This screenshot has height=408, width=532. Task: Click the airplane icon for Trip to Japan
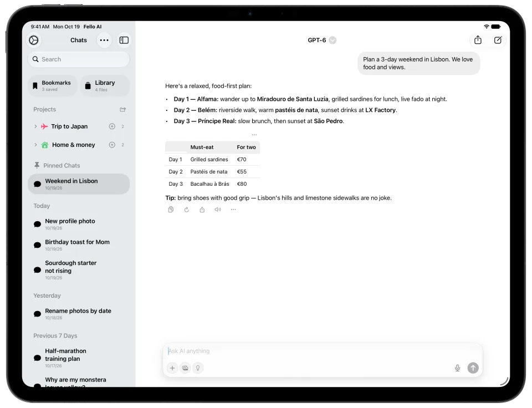click(44, 126)
